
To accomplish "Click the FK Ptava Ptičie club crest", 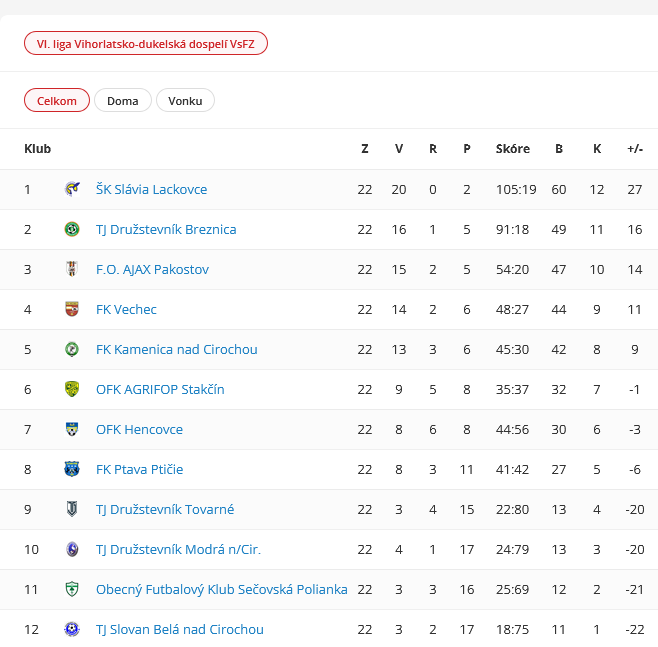I will click(72, 469).
